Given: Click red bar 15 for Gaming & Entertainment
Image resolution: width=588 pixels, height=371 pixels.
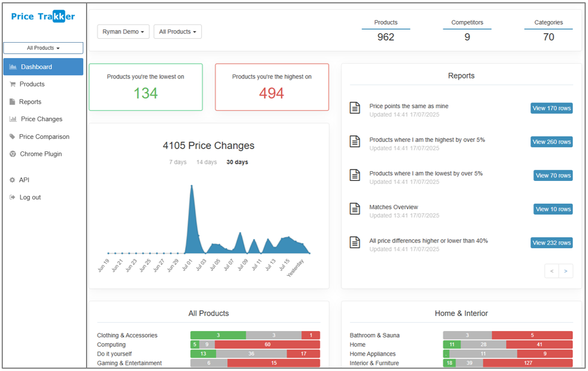Looking at the screenshot, I should (273, 363).
